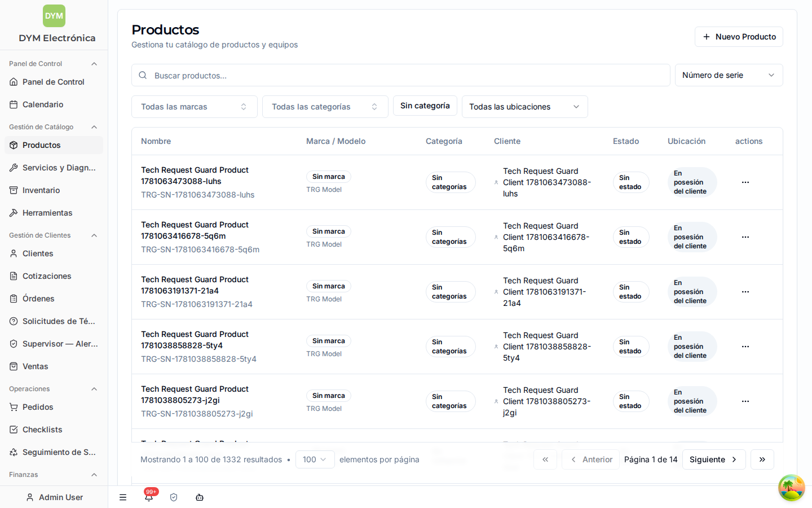
Task: Collapse the Operaciones sidebar group
Action: 94,389
